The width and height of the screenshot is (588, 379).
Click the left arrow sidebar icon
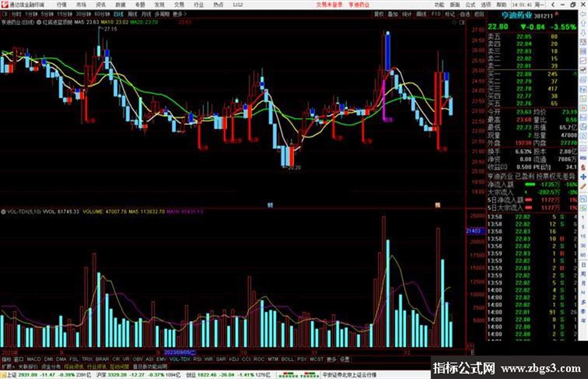point(583,14)
